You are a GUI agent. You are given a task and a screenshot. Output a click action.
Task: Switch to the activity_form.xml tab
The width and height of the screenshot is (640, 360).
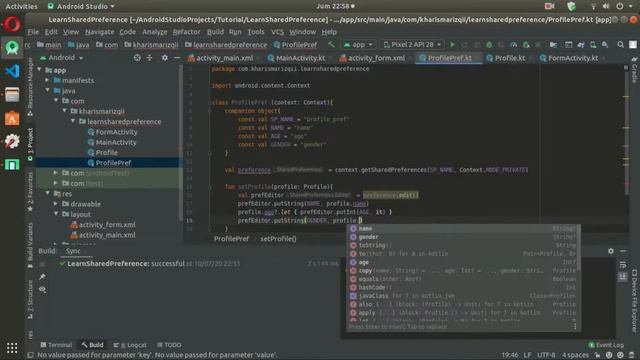pyautogui.click(x=373, y=58)
